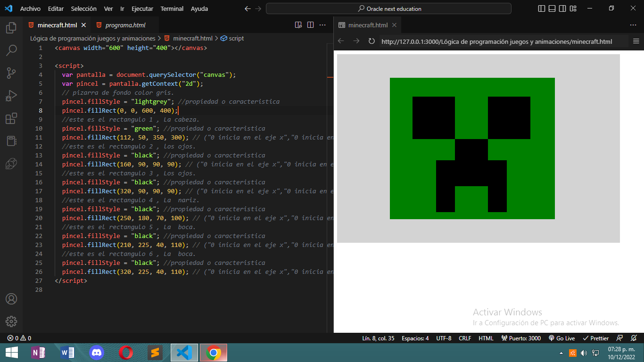Screen dimensions: 644x362
Task: Open the Run and Debug view
Action: pos(11,95)
